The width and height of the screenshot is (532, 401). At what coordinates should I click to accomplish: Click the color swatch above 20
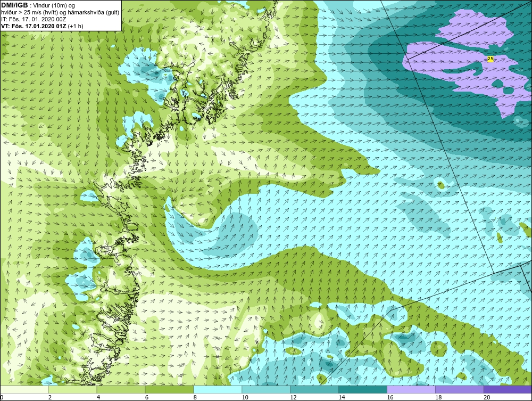pyautogui.click(x=508, y=389)
